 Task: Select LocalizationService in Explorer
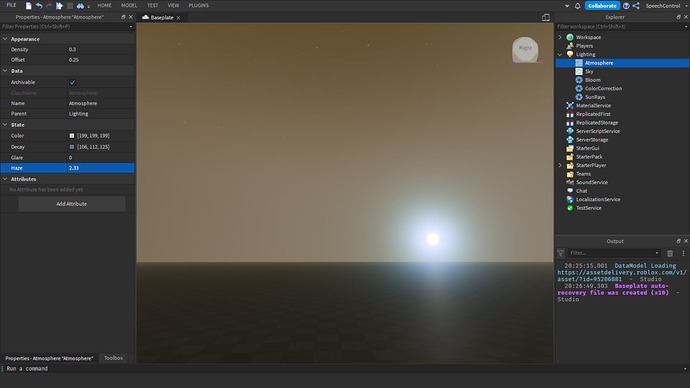coord(598,199)
